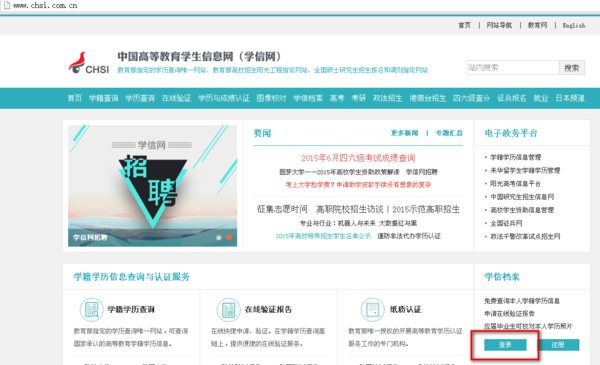Click the 教育网 top link

538,25
